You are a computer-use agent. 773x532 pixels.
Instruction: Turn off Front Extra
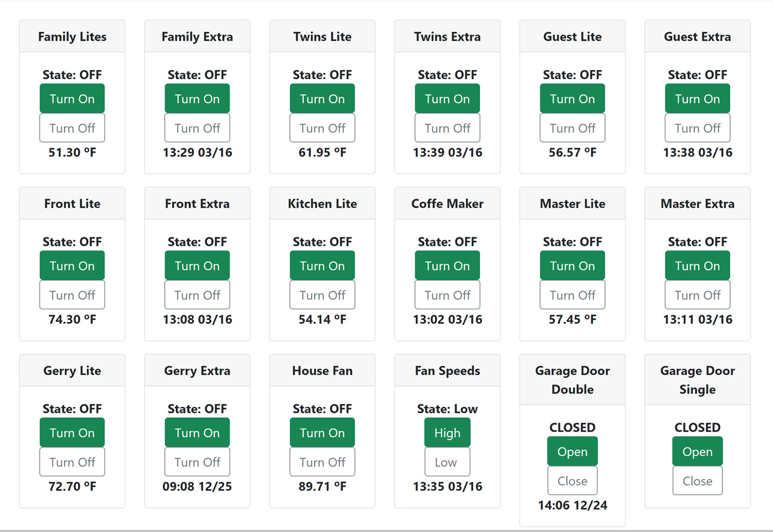[x=197, y=295]
